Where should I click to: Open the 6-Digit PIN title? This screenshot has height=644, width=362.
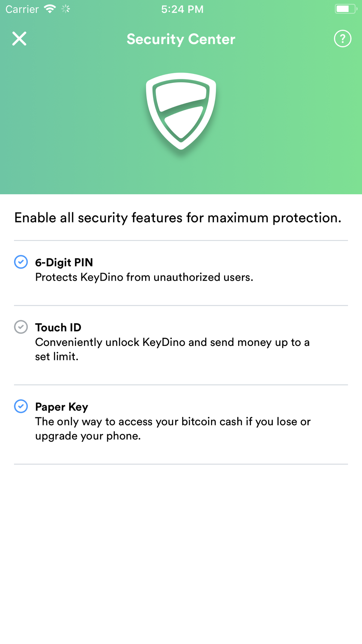point(64,262)
